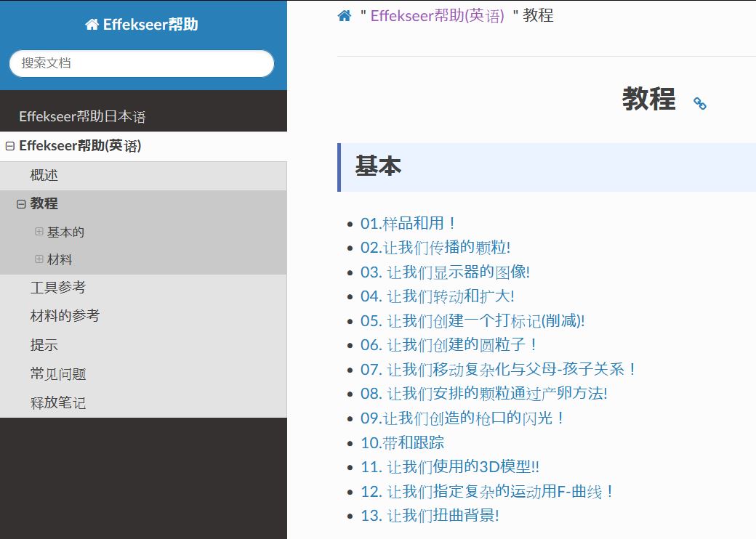Select 概述 in the sidebar
Screen dimensions: 756x539
point(44,175)
